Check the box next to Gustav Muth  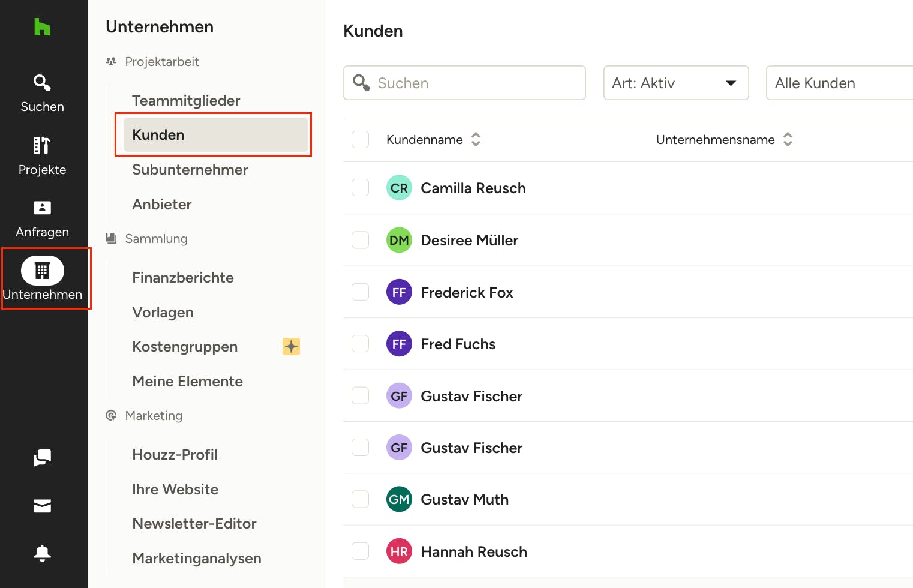coord(360,499)
